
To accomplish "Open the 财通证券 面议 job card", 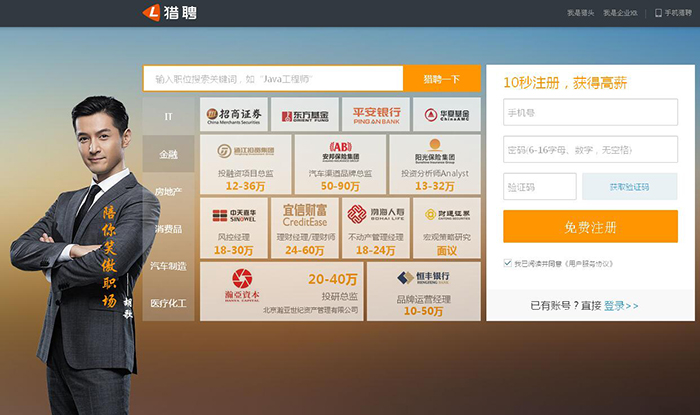I will click(447, 228).
